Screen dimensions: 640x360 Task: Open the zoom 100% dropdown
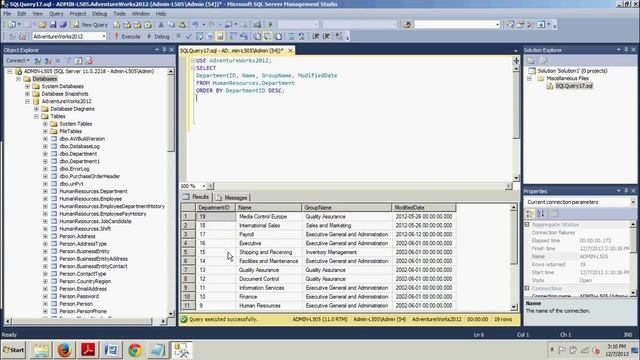[204, 186]
